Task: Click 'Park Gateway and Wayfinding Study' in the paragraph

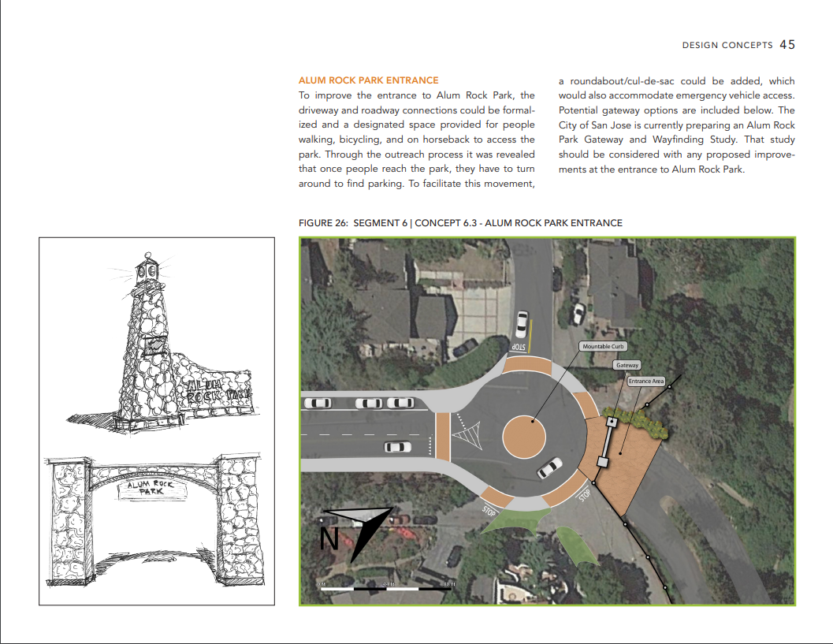Action: pyautogui.click(x=648, y=140)
